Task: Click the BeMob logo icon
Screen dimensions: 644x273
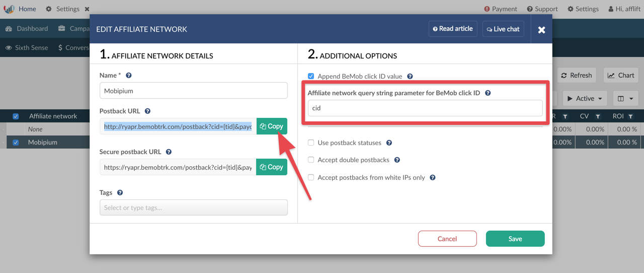Action: (x=9, y=9)
